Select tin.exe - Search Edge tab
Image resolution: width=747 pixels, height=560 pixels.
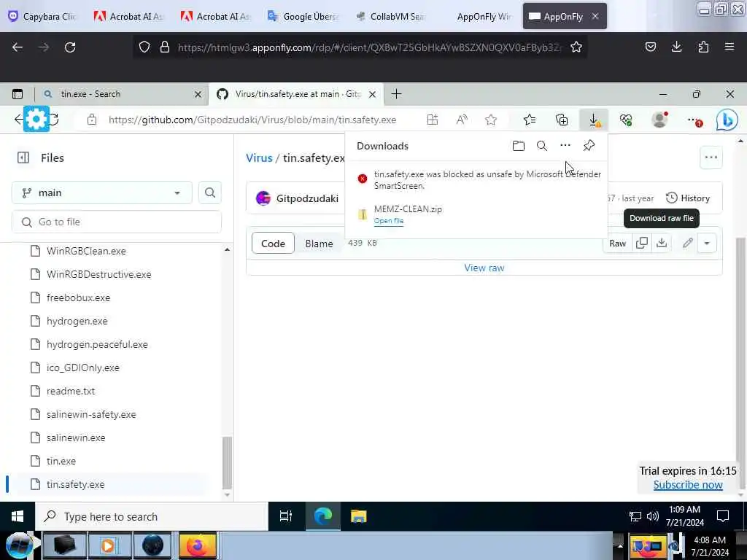(x=122, y=94)
